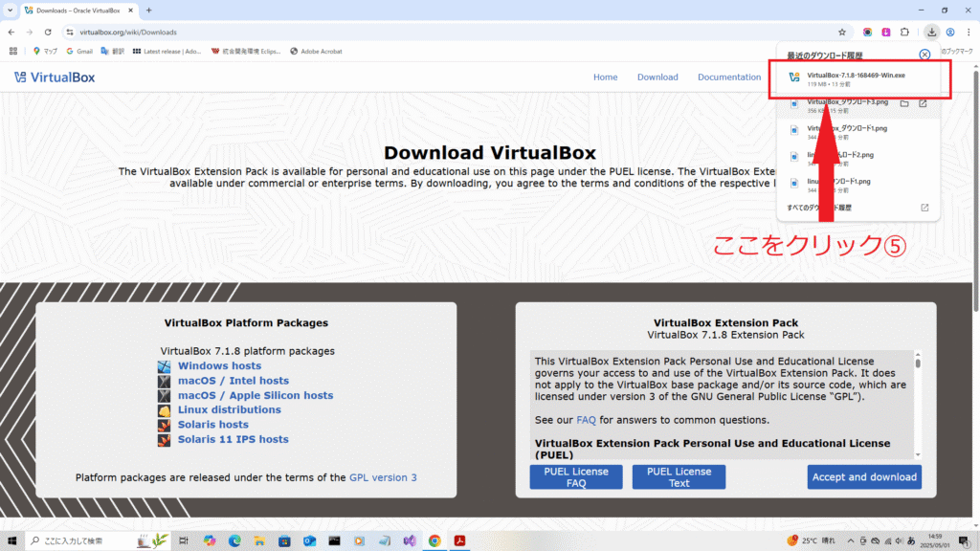Image resolution: width=980 pixels, height=551 pixels.
Task: Open Copilot from the taskbar
Action: [210, 540]
